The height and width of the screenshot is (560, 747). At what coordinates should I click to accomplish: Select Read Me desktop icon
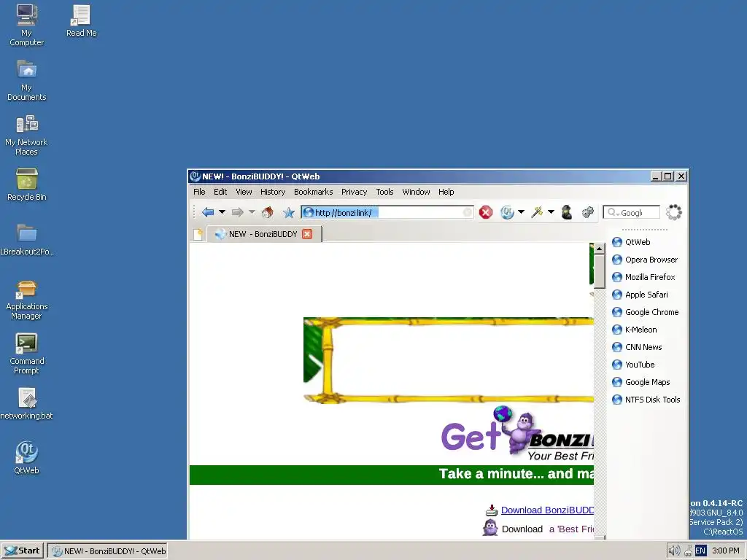coord(81,20)
